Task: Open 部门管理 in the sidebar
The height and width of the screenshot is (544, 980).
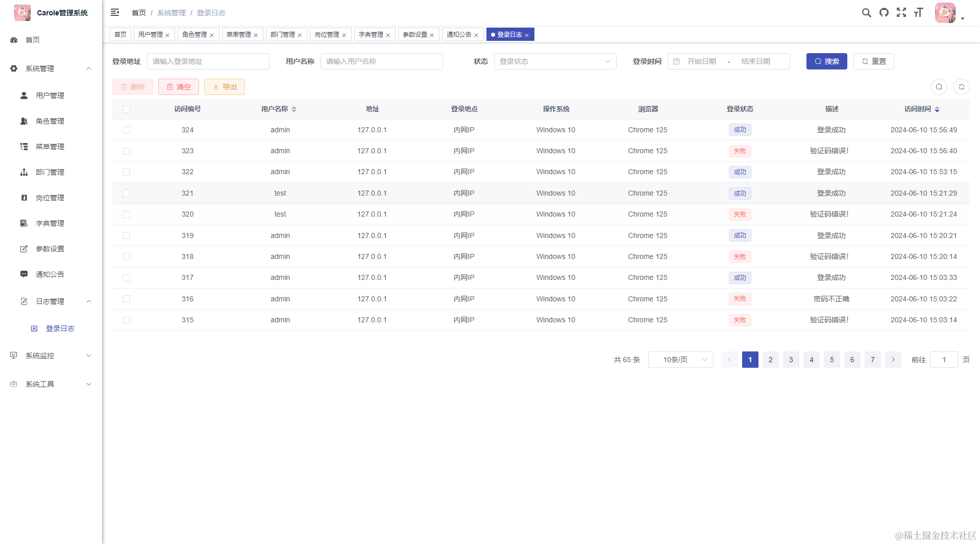Action: click(x=51, y=172)
